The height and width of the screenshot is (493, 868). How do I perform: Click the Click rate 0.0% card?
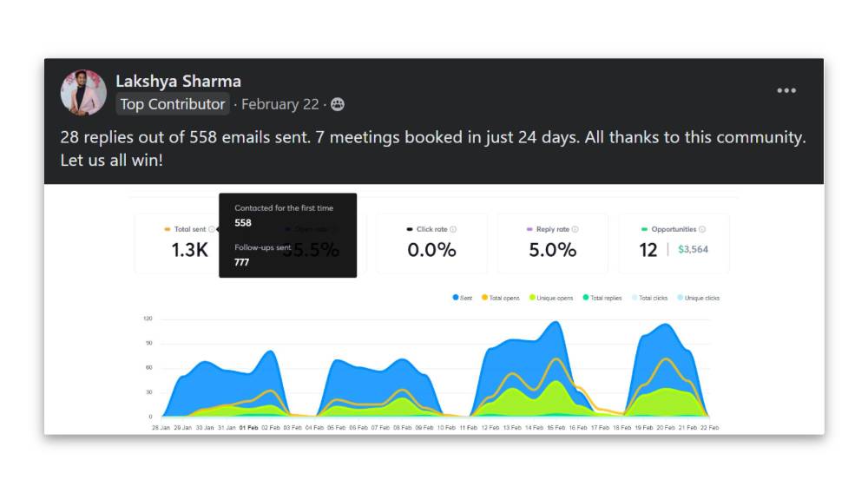pos(431,244)
